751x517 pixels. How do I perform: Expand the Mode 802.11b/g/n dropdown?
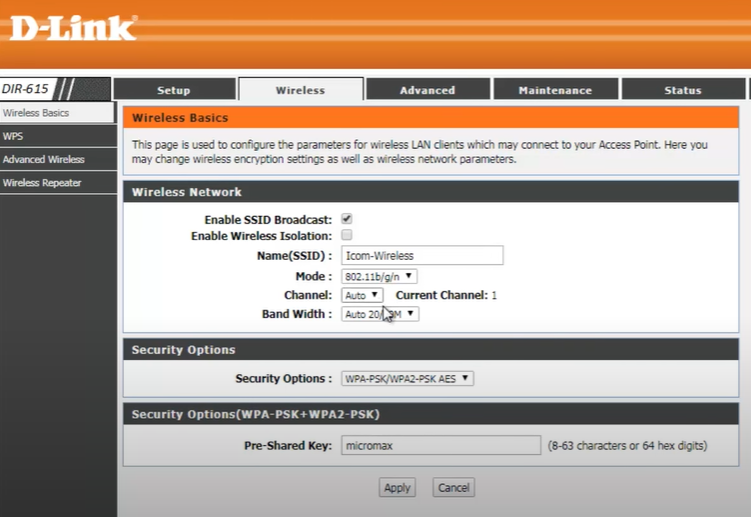[x=379, y=276]
